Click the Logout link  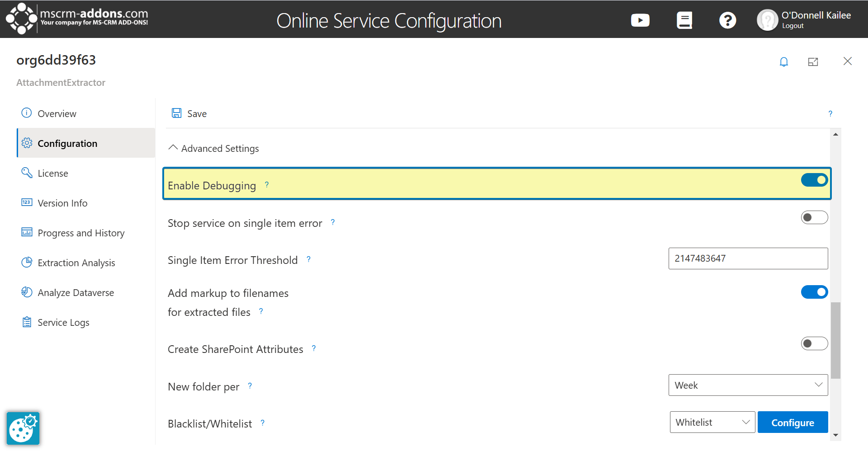(x=793, y=26)
